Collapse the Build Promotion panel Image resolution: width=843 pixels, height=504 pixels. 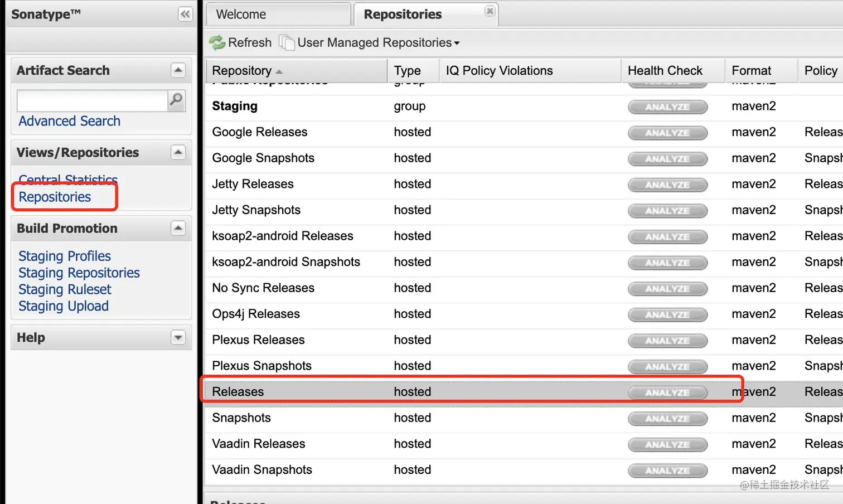tap(178, 228)
